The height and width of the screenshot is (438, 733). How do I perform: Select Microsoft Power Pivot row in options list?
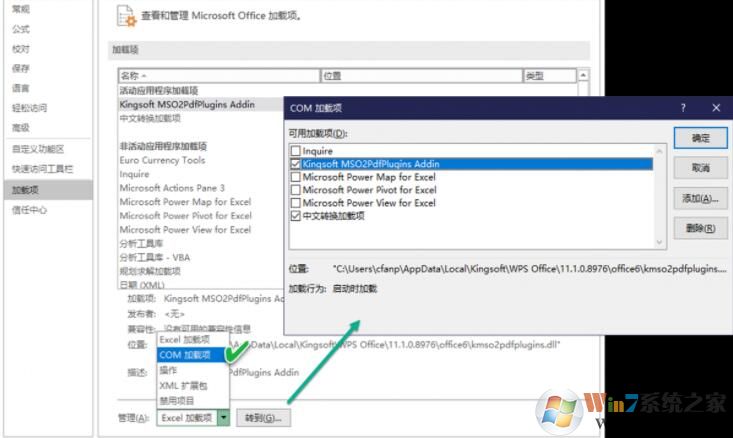[x=186, y=215]
